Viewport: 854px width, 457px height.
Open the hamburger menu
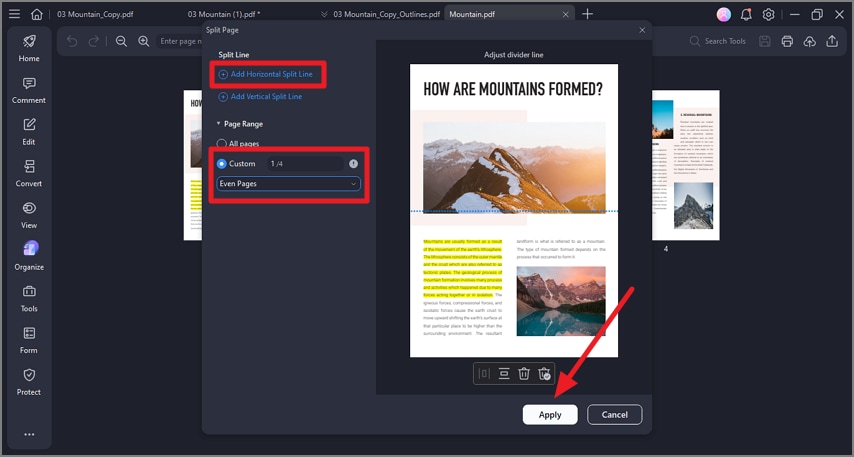[15, 14]
